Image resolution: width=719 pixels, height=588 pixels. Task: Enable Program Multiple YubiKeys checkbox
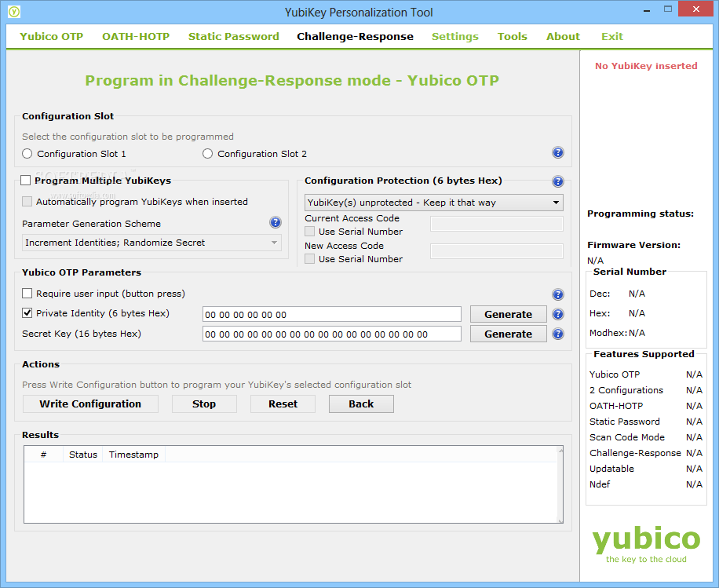pos(26,181)
